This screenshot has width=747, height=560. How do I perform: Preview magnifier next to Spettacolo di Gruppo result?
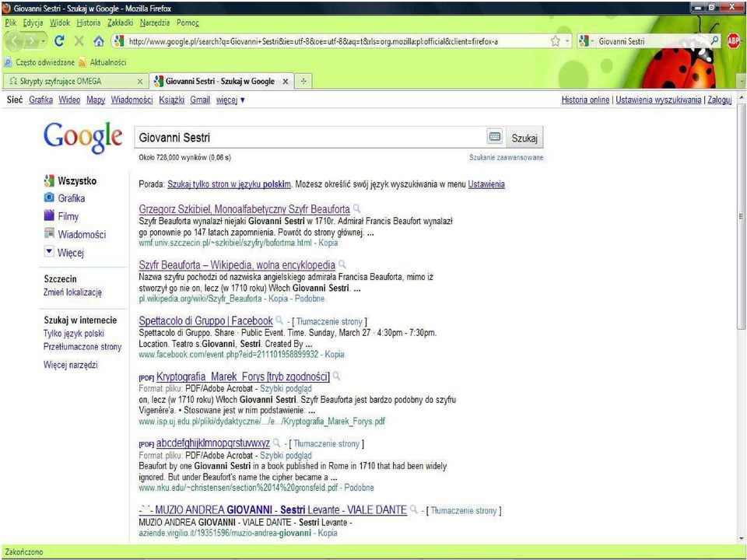pyautogui.click(x=279, y=320)
